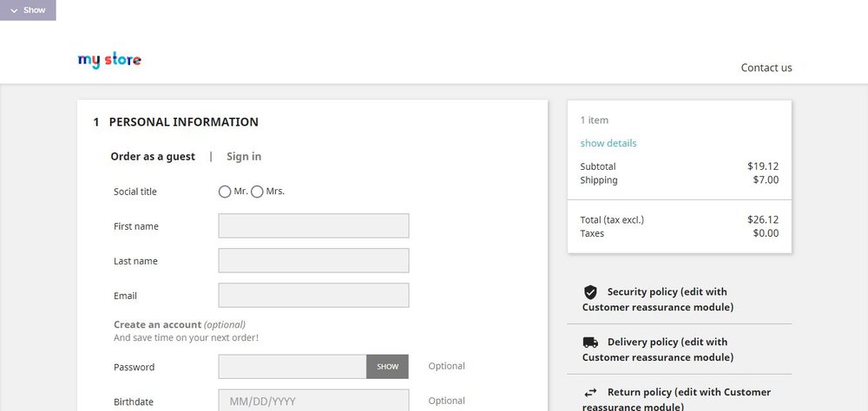This screenshot has height=411, width=868.
Task: Select the Mrs. social title
Action: pyautogui.click(x=257, y=192)
